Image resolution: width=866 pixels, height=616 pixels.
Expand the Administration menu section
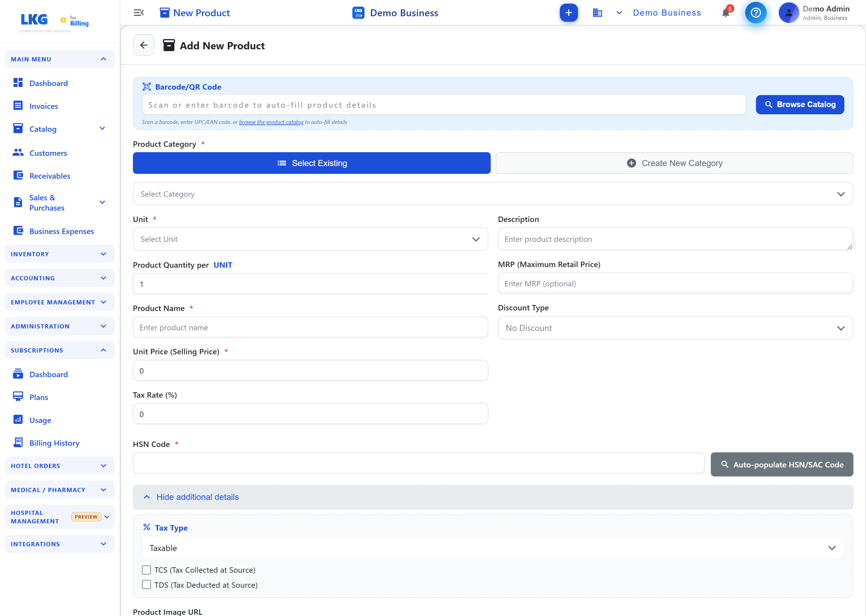pyautogui.click(x=60, y=326)
